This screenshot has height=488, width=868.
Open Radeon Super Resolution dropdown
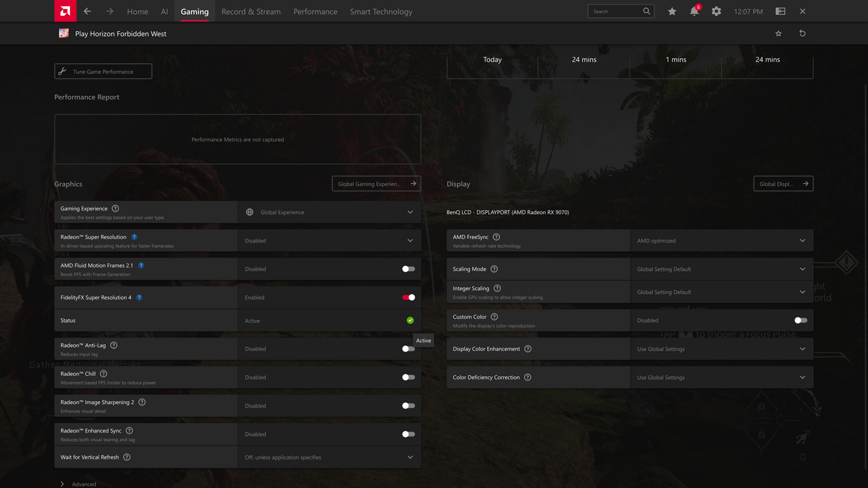pos(329,240)
